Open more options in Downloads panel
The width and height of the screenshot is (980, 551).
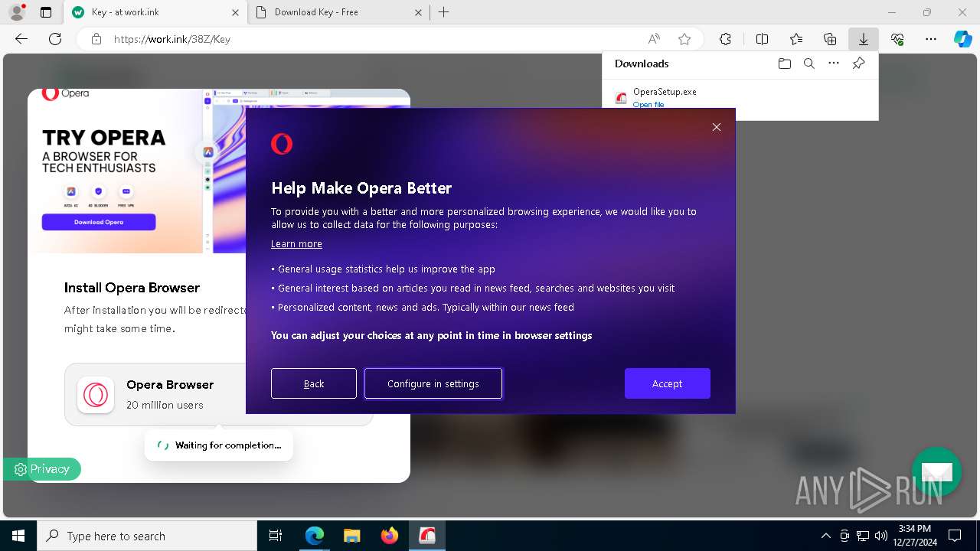point(834,64)
